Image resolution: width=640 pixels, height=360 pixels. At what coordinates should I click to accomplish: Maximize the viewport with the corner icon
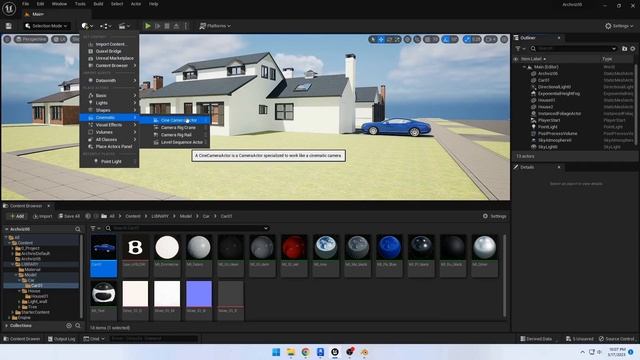tap(504, 39)
